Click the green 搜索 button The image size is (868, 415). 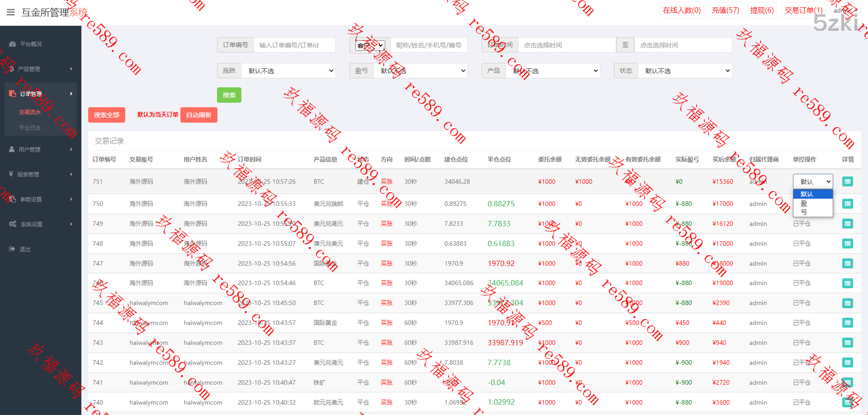(x=229, y=95)
